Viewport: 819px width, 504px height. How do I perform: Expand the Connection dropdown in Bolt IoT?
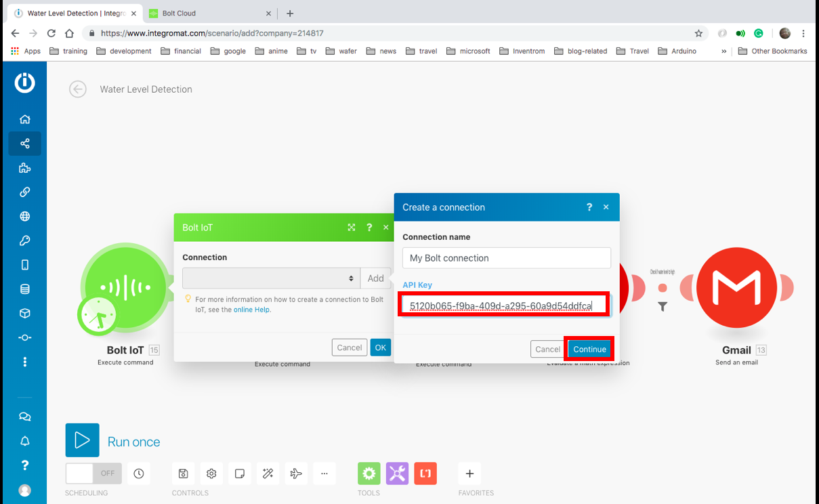click(x=270, y=278)
